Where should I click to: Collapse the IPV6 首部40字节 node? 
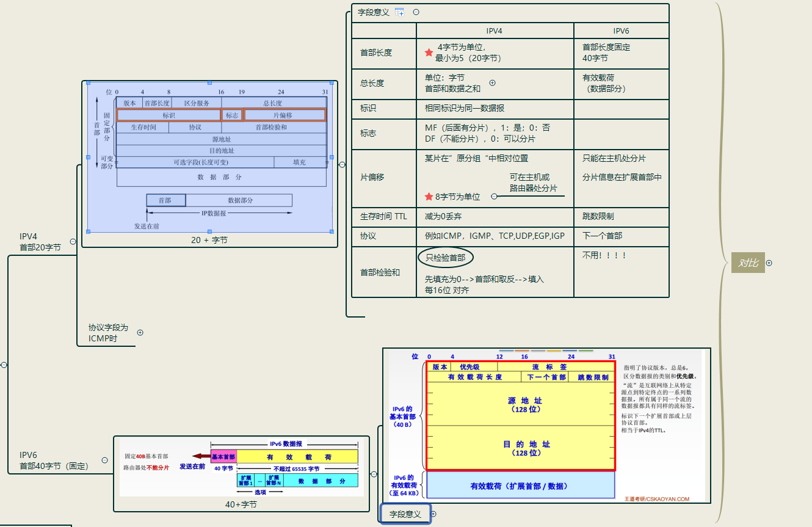click(x=104, y=460)
